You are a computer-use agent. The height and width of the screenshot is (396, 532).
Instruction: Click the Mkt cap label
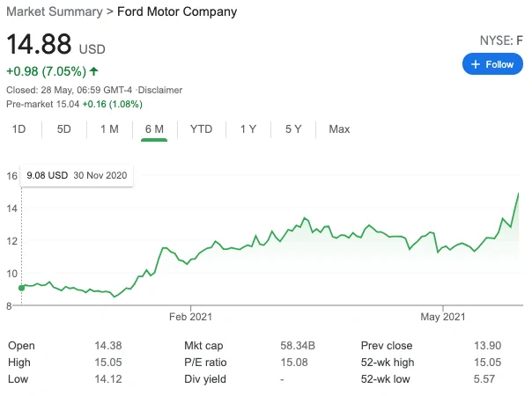tap(203, 346)
